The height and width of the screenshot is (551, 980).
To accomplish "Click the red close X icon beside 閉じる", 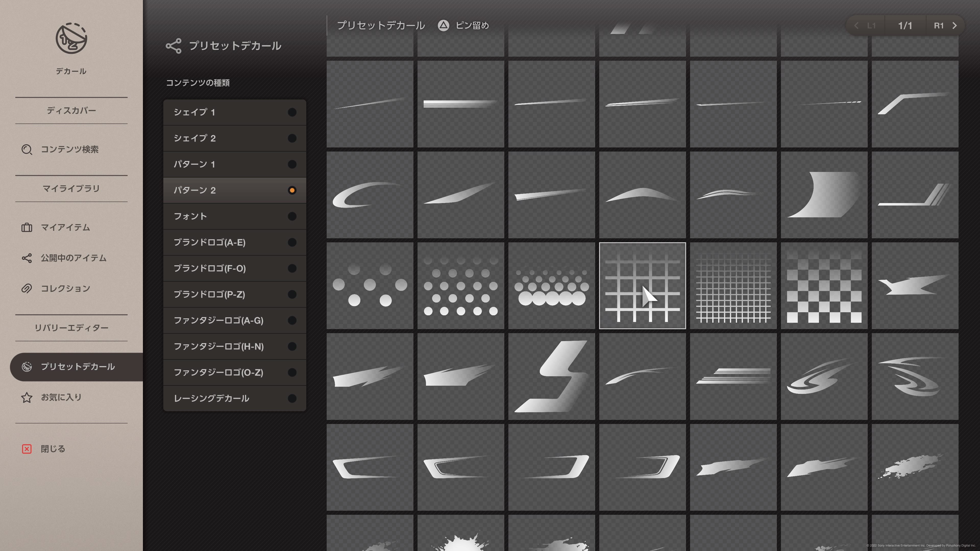I will click(27, 449).
